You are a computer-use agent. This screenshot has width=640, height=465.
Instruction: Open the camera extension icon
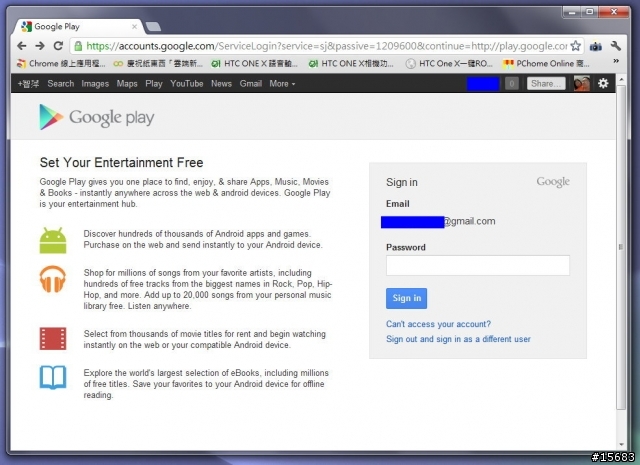coord(596,47)
